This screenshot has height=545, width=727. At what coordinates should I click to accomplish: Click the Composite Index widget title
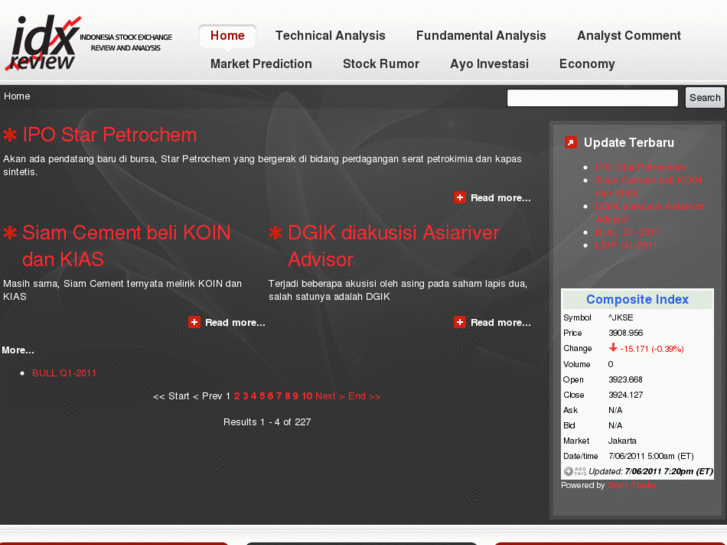click(x=637, y=300)
